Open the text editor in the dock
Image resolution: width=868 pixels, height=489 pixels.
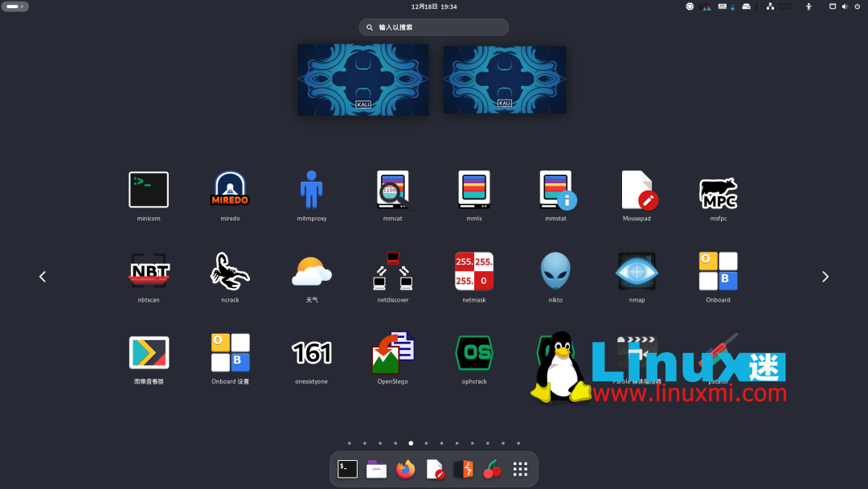pos(435,469)
